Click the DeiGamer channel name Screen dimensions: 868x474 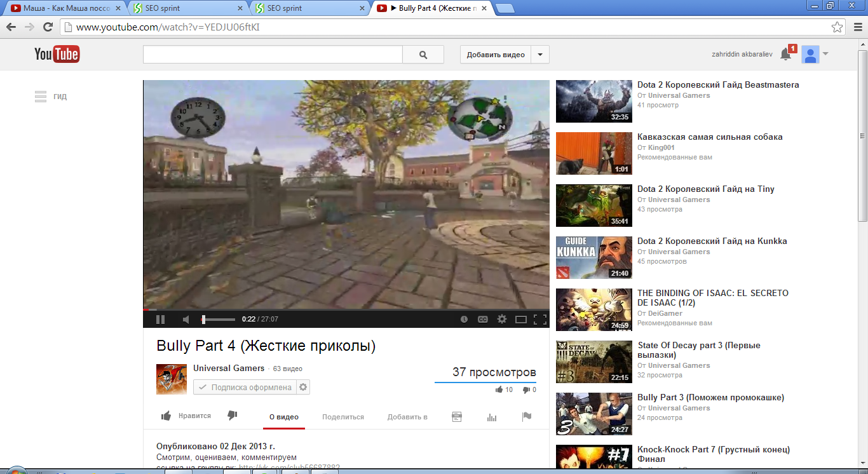(x=665, y=313)
